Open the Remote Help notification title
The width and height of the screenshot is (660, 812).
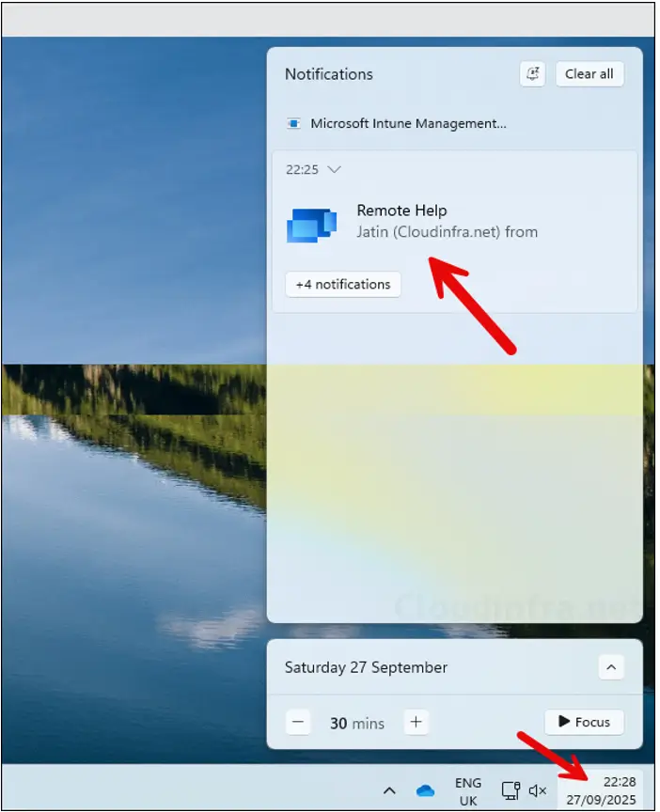[x=401, y=211]
